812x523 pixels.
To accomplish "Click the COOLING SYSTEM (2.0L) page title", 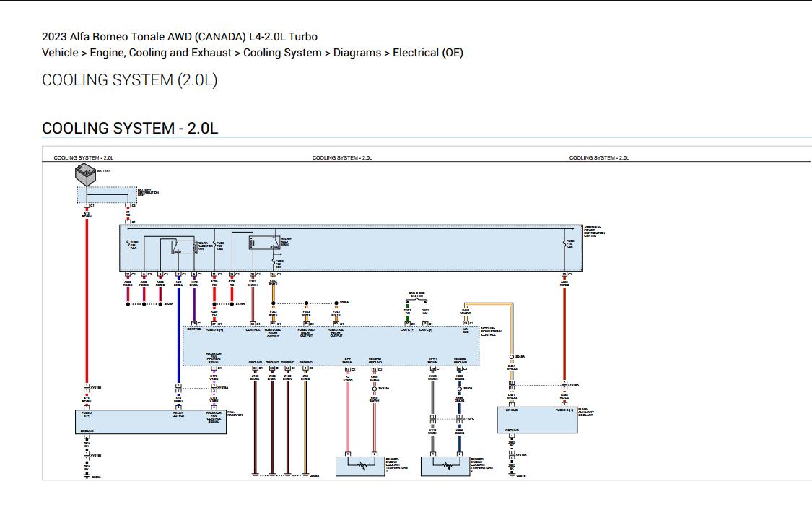I will [129, 80].
